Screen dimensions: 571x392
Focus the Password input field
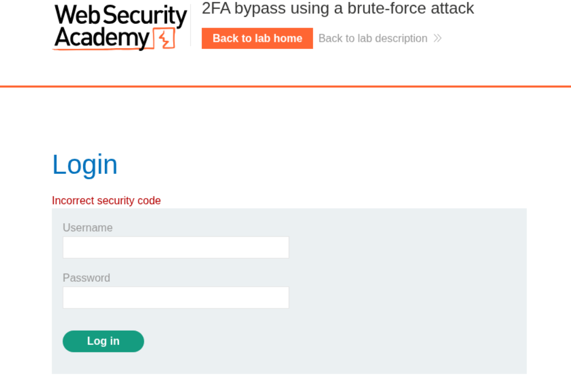(x=176, y=298)
